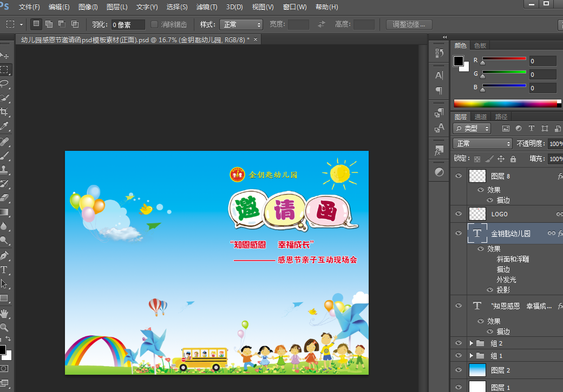Select the Horizontal Type tool
The width and height of the screenshot is (563, 392).
pos(4,269)
